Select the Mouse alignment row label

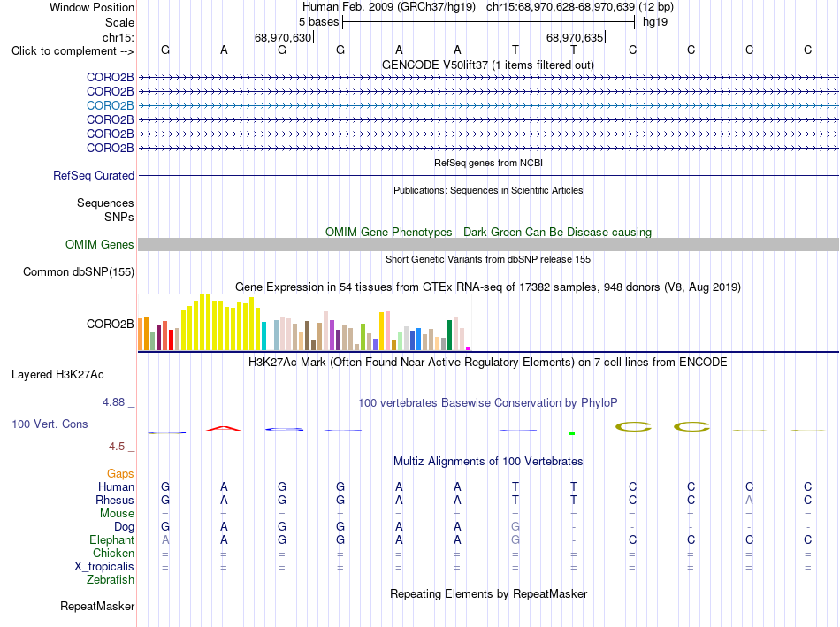pos(117,514)
